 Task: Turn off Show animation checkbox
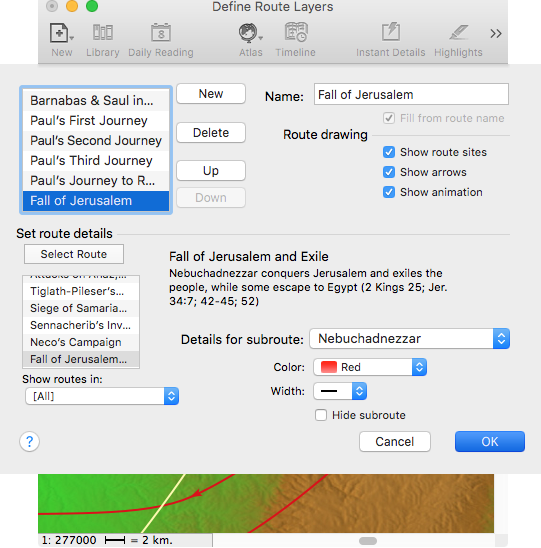[x=389, y=192]
